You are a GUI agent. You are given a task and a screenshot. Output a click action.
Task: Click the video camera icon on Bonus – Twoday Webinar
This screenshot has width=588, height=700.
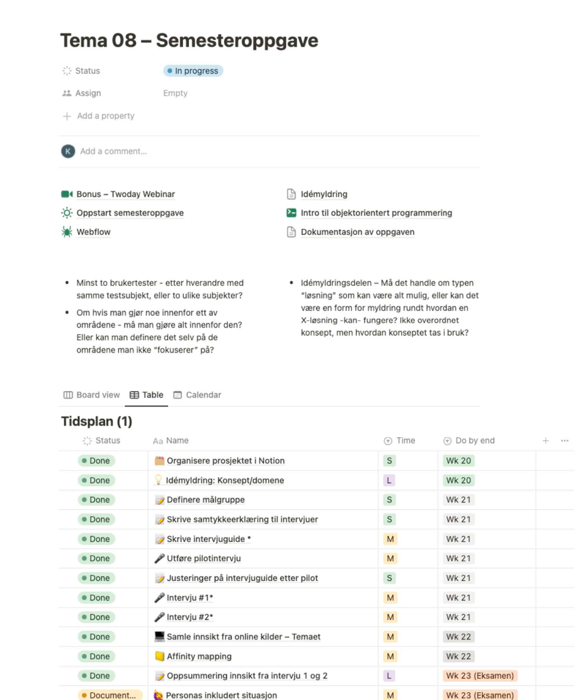click(x=67, y=194)
